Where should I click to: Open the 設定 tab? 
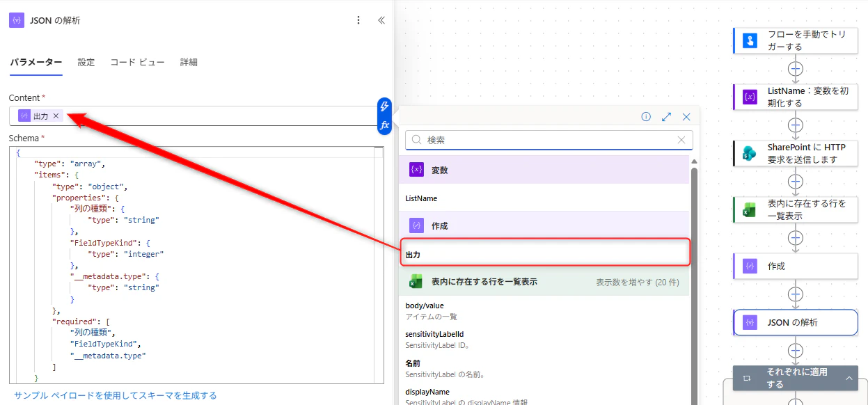[86, 62]
